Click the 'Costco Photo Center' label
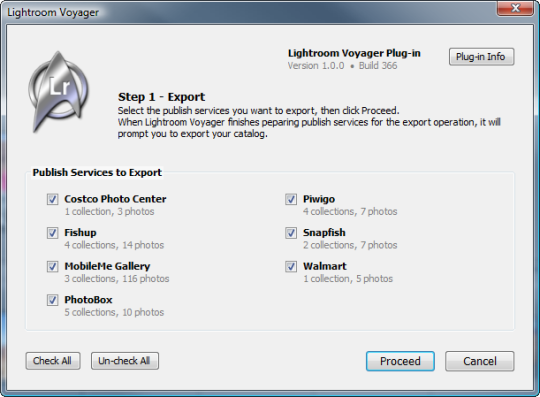 coord(115,199)
